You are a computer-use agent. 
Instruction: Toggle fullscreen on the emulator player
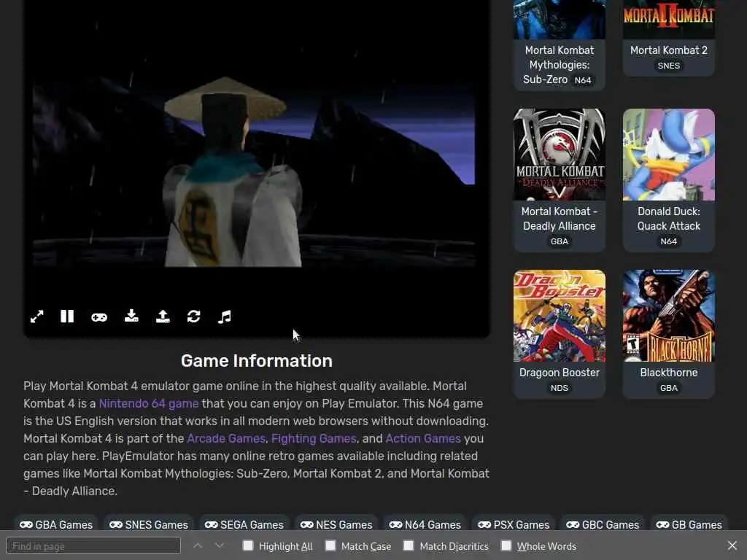(36, 316)
